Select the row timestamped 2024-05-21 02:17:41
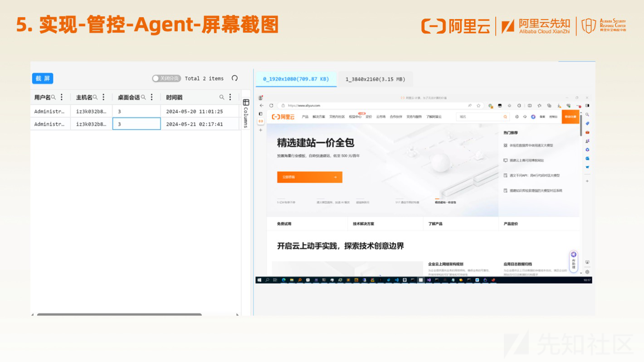 pos(135,124)
